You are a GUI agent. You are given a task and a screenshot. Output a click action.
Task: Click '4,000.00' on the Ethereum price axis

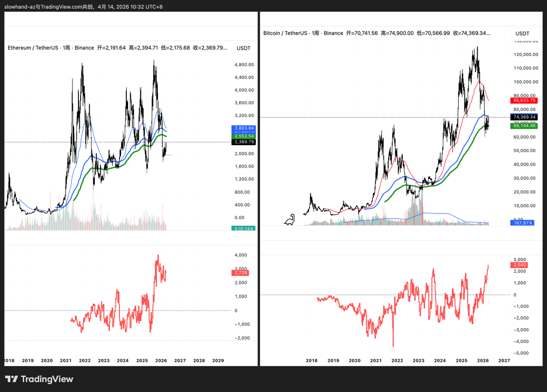pos(244,90)
